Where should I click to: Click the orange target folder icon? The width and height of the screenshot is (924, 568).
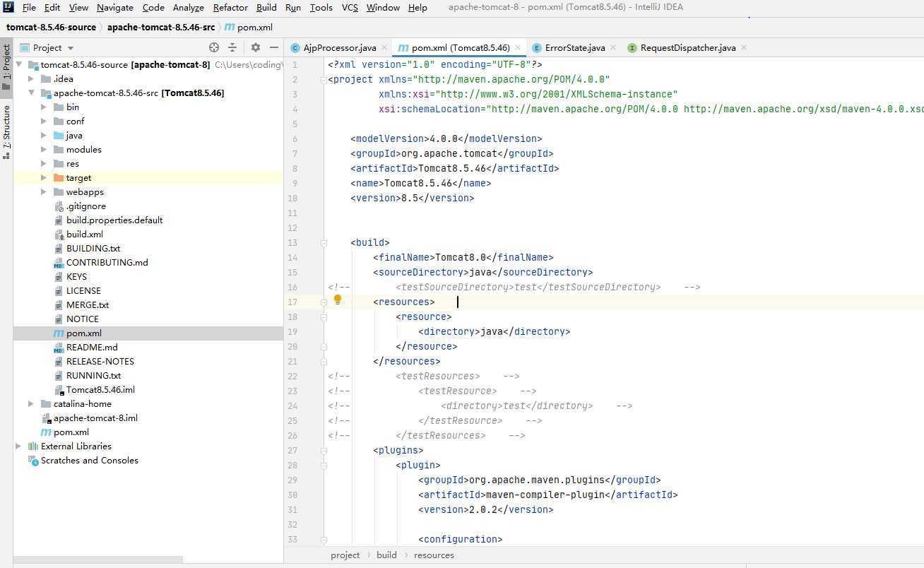tap(59, 177)
